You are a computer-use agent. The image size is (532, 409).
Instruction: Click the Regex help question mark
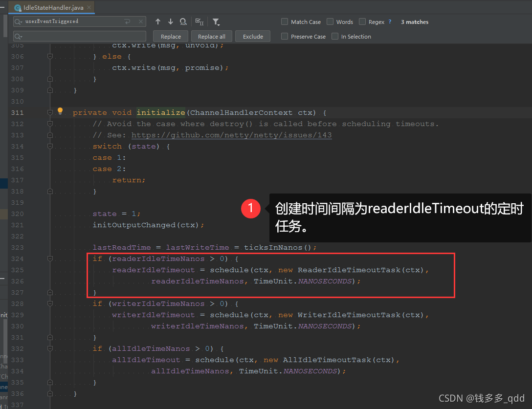point(390,22)
